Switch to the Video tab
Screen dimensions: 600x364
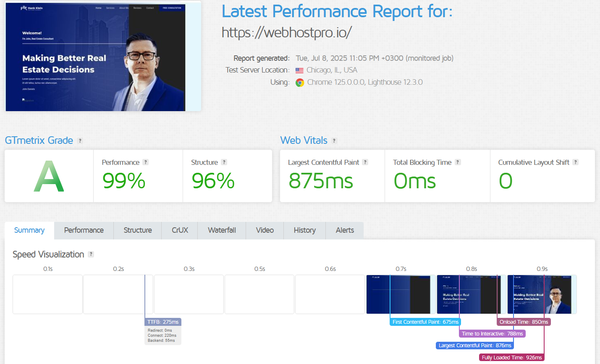(265, 230)
